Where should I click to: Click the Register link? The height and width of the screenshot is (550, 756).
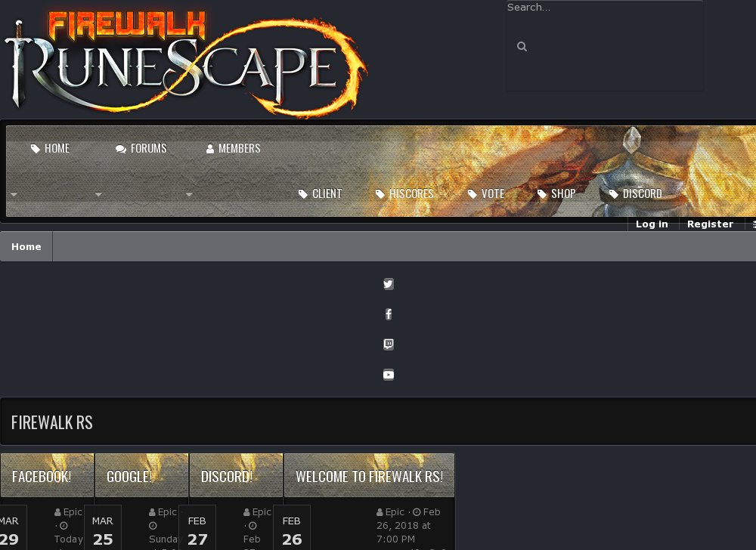click(710, 224)
